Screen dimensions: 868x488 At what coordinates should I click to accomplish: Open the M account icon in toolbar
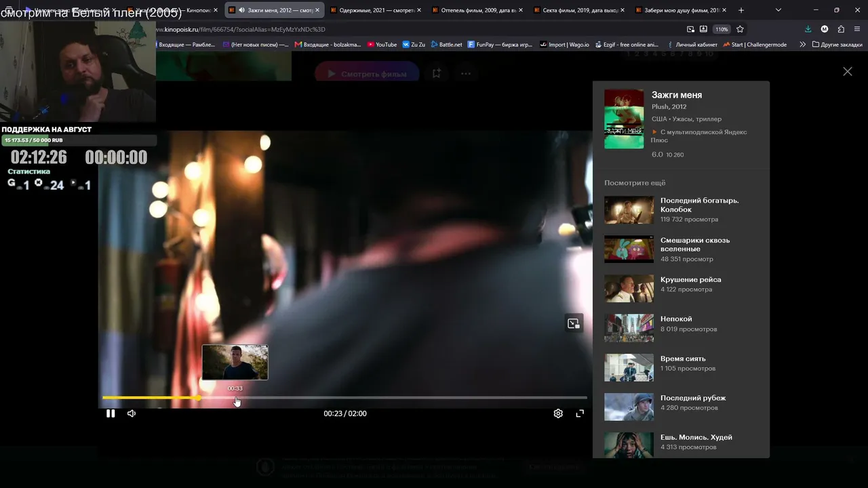(x=825, y=29)
